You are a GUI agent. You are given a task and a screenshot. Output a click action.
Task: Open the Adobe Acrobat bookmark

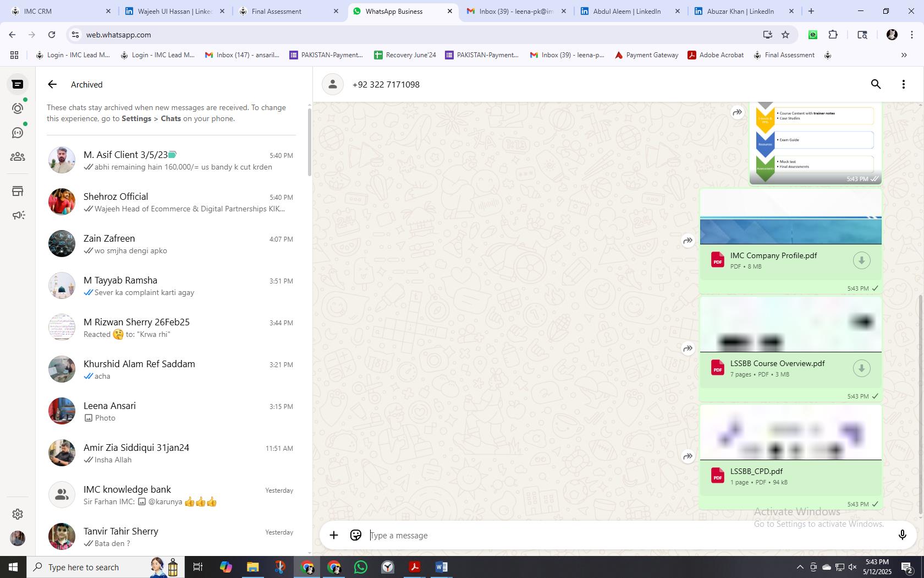[x=716, y=55]
